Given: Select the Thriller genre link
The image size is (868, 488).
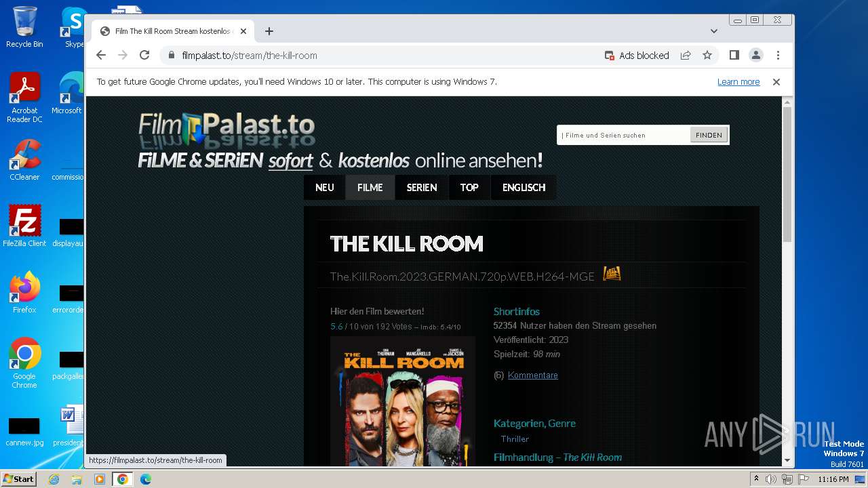Looking at the screenshot, I should [x=515, y=439].
